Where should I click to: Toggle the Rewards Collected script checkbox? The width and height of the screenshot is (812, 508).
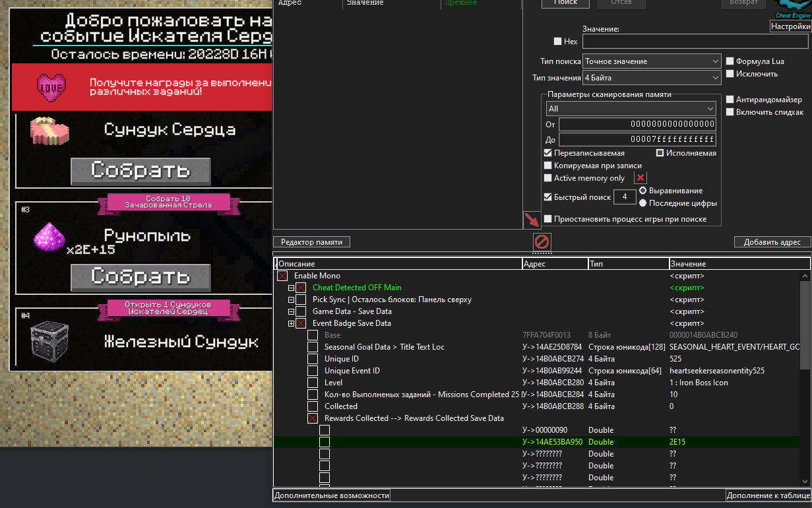313,418
